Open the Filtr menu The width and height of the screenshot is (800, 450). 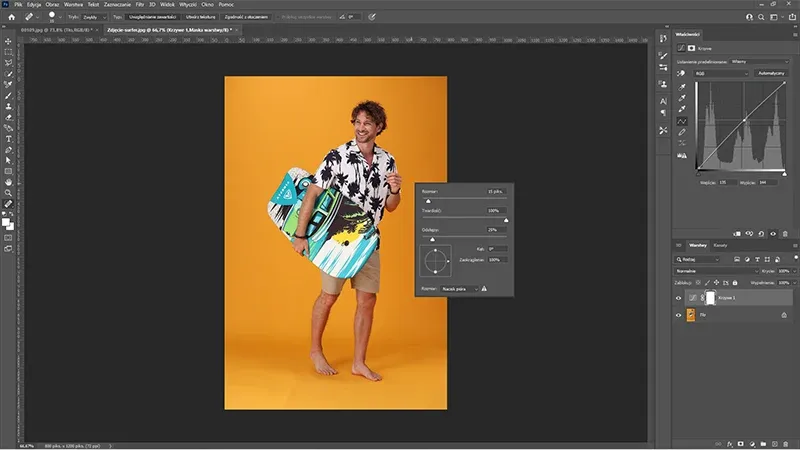(140, 4)
